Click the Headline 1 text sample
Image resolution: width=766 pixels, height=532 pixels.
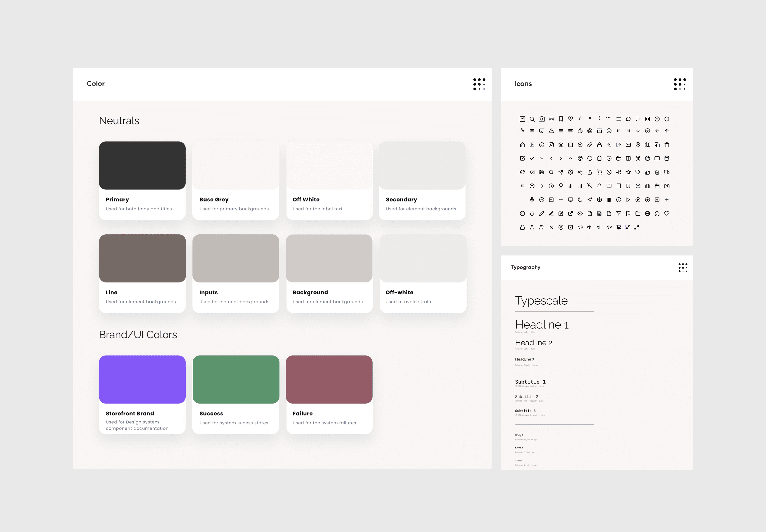pyautogui.click(x=542, y=325)
